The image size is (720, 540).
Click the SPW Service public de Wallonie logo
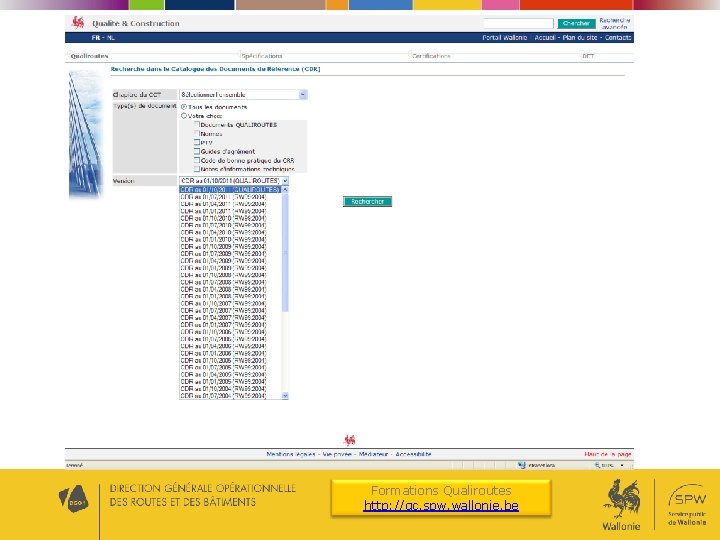687,505
